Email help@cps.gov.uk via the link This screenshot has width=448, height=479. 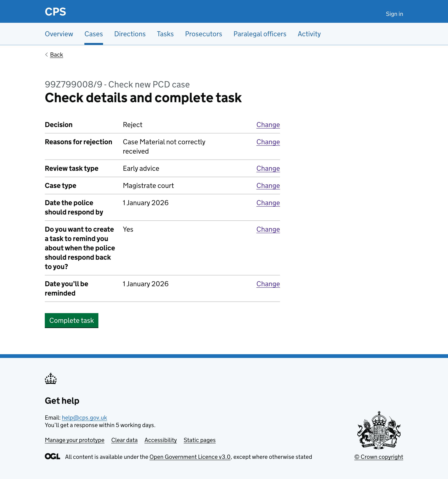(84, 418)
